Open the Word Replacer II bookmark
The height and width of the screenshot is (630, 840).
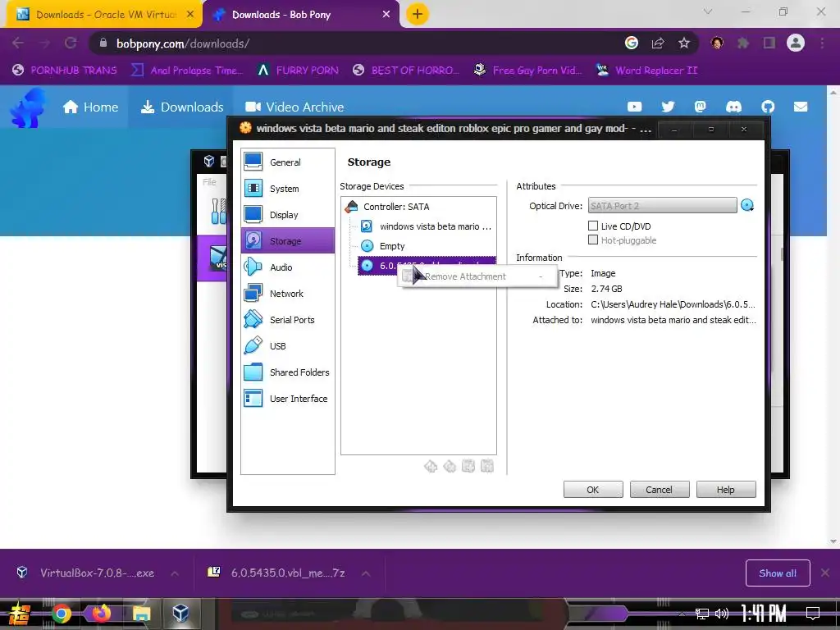tap(647, 71)
